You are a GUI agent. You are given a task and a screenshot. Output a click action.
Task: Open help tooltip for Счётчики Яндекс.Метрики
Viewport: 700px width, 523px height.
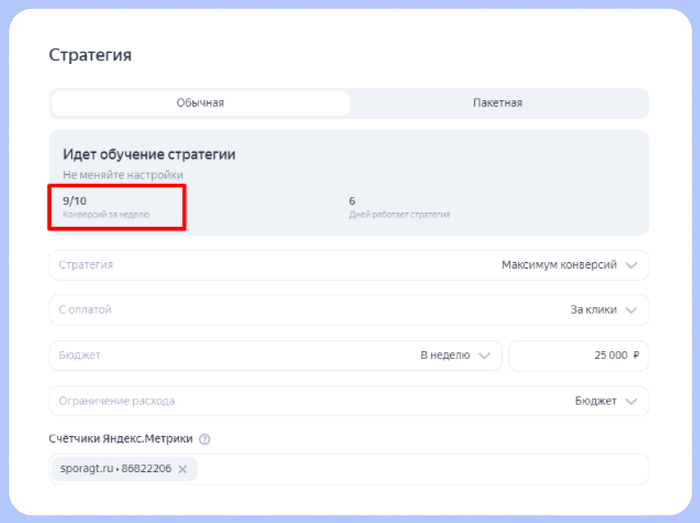click(x=205, y=439)
